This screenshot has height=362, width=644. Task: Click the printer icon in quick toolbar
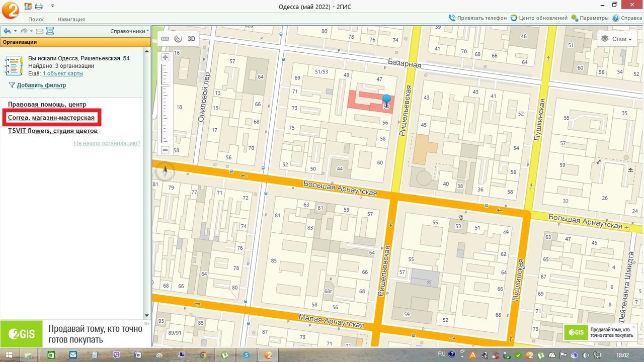(39, 6)
